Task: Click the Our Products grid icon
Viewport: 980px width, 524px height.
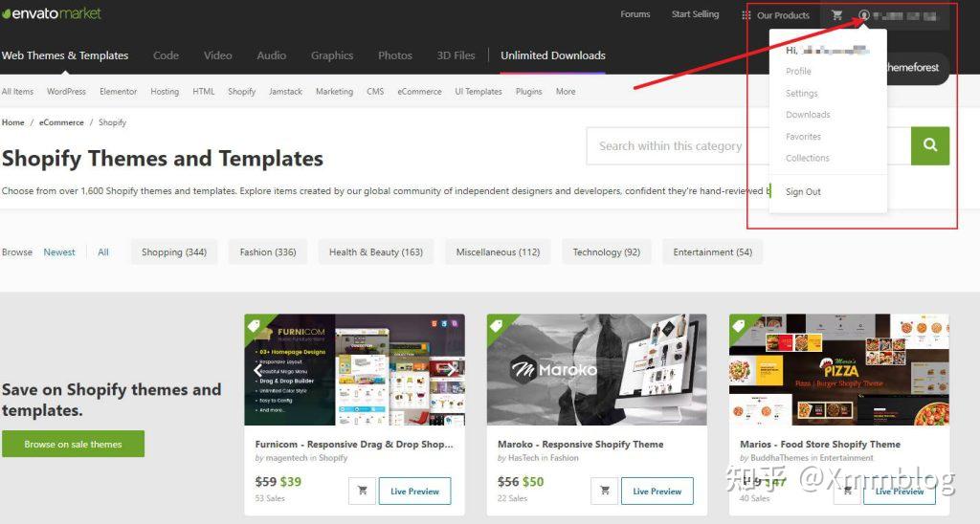Action: 746,15
